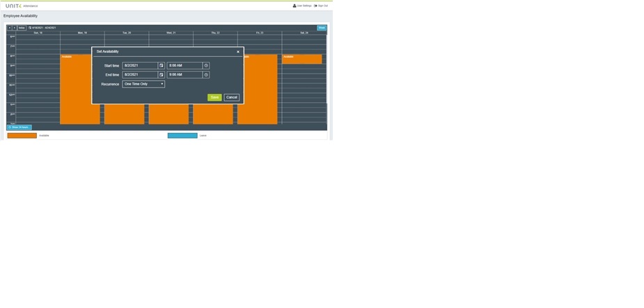Screen dimensions: 644x308
Task: Go to previous week in calendar
Action: (10, 28)
